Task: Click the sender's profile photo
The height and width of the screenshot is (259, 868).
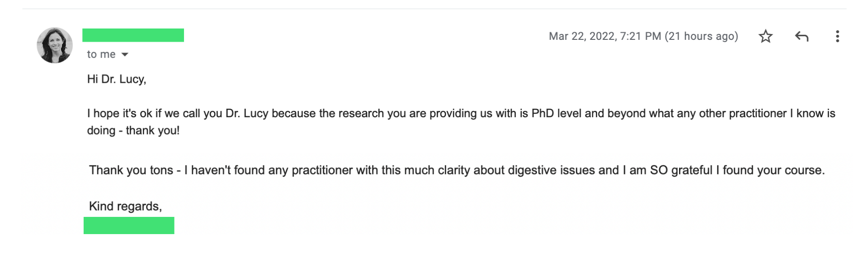Action: tap(55, 45)
